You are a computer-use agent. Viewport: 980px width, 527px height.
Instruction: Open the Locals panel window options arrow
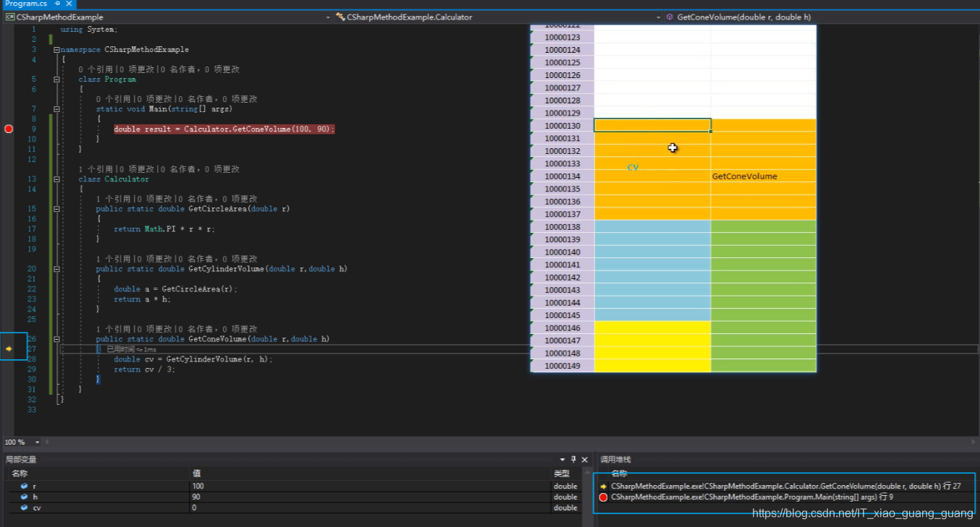click(x=563, y=459)
